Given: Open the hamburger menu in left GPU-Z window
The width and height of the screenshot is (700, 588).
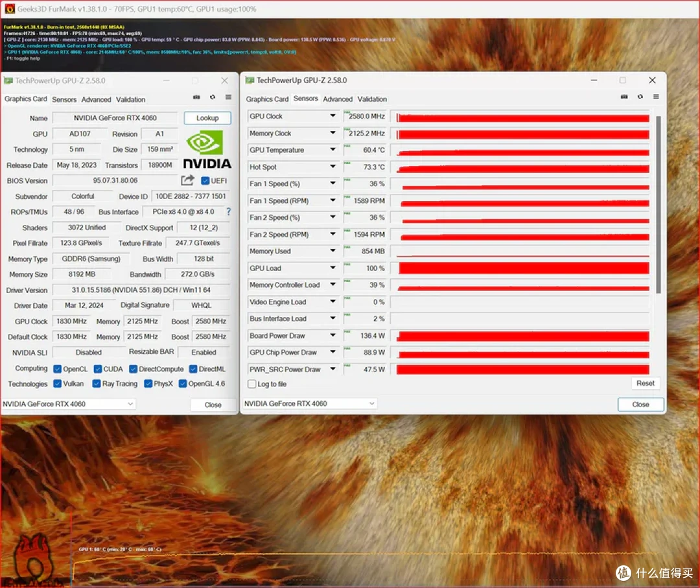Looking at the screenshot, I should (228, 97).
